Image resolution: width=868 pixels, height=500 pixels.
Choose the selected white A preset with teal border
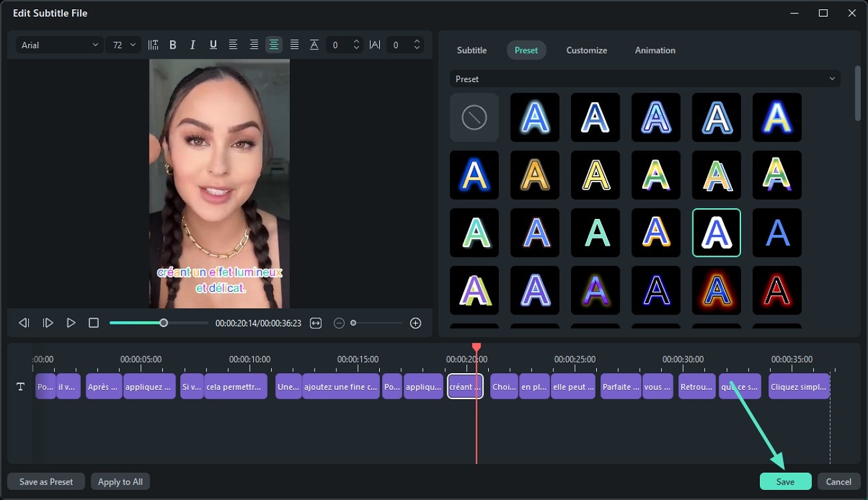(x=716, y=232)
